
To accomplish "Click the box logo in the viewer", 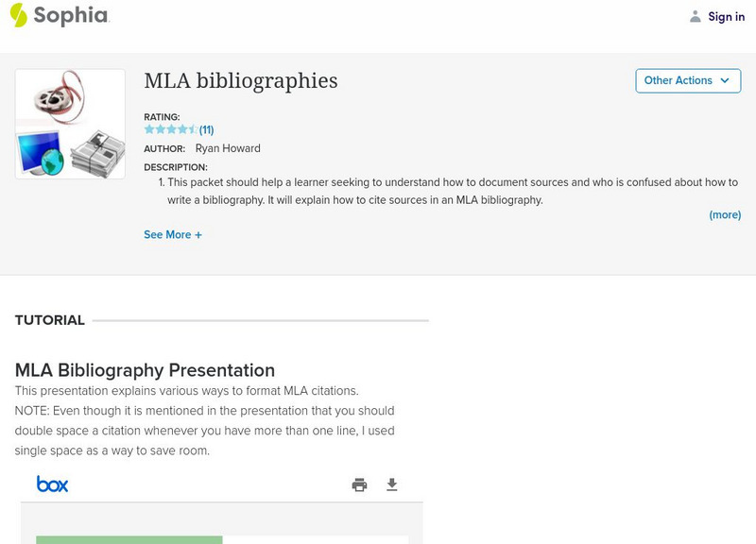I will click(x=52, y=484).
